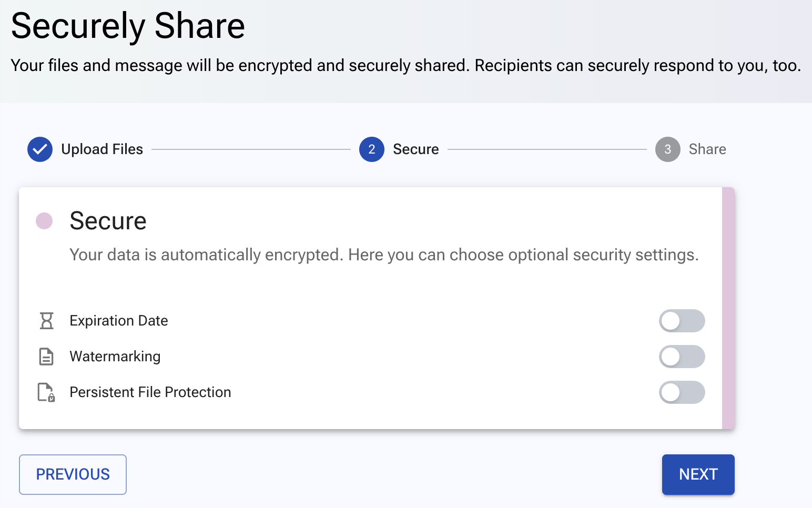
Task: Click the Persistent File Protection lock icon
Action: [x=46, y=392]
